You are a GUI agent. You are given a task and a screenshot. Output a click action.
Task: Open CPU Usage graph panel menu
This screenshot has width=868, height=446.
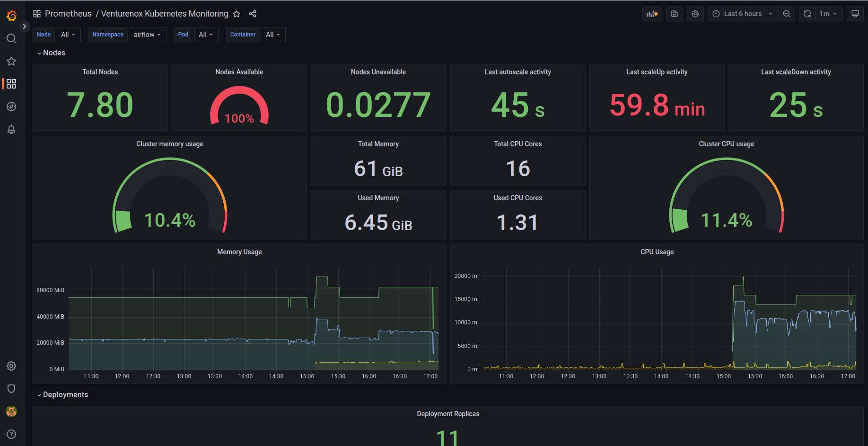(x=657, y=252)
